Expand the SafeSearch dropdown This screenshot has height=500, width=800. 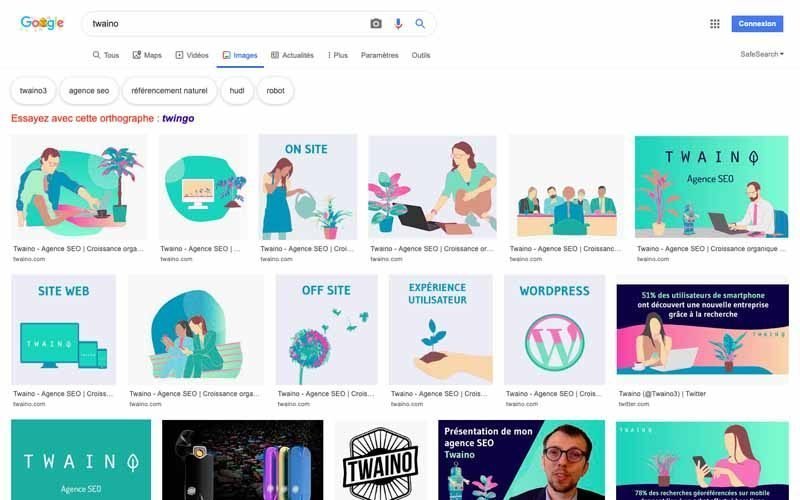pos(762,54)
